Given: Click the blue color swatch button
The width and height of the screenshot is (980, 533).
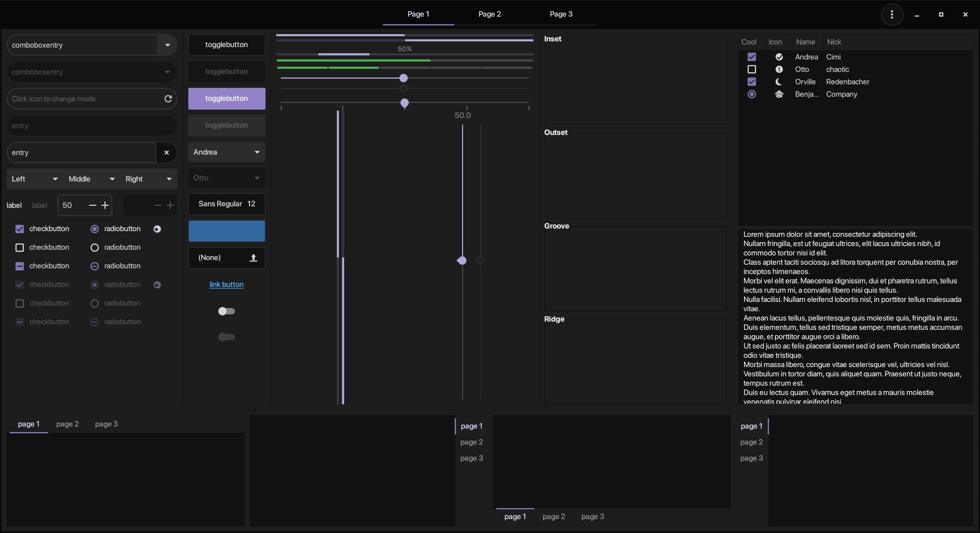Looking at the screenshot, I should pyautogui.click(x=226, y=231).
